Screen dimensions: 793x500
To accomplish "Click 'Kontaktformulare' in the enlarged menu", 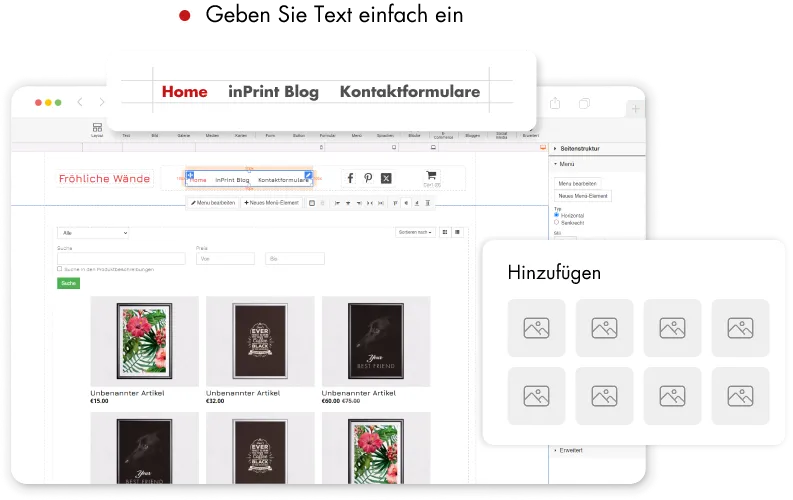I will (410, 92).
